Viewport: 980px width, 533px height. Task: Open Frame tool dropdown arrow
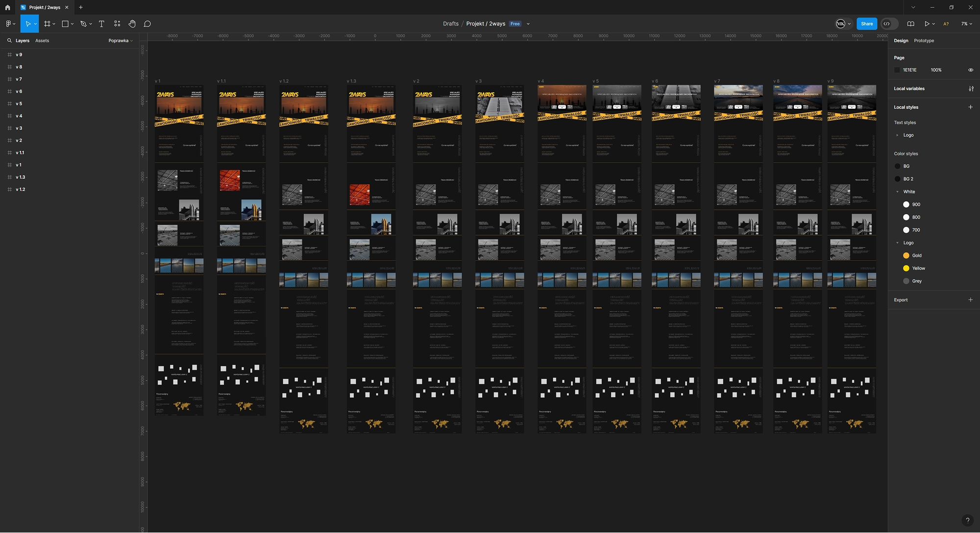54,24
